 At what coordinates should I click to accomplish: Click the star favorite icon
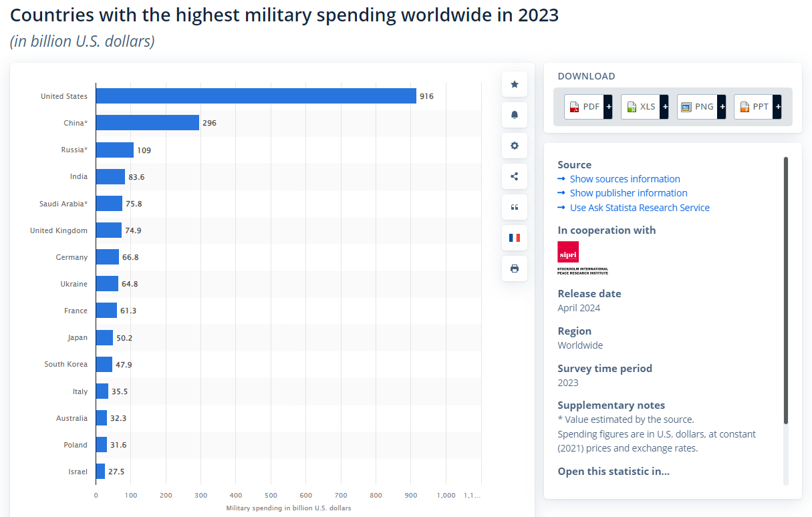(514, 84)
